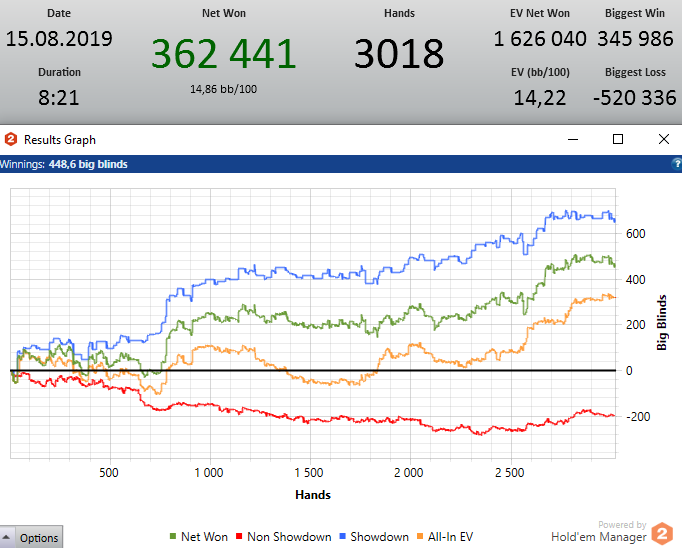Select the Net Won legend label

204,537
